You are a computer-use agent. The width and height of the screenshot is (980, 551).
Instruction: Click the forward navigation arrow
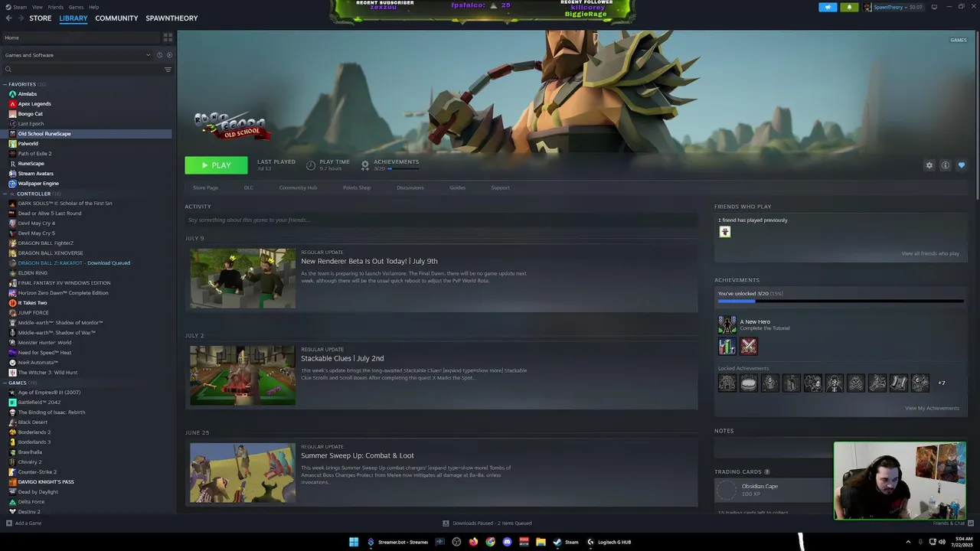coord(20,18)
